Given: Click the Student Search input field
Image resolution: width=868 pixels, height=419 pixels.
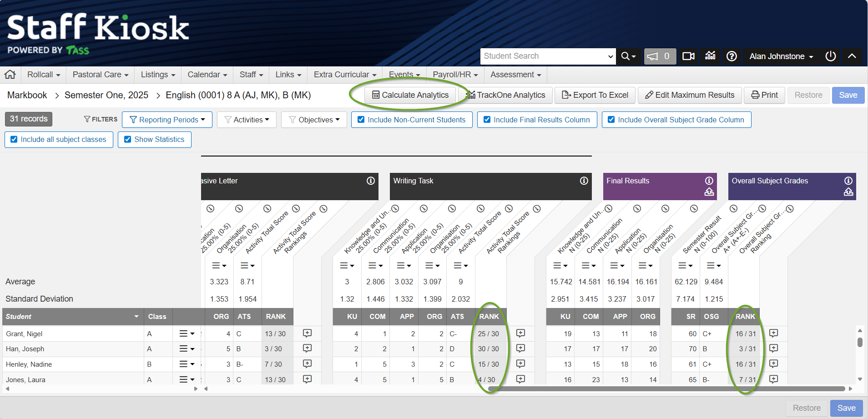Looking at the screenshot, I should (543, 56).
